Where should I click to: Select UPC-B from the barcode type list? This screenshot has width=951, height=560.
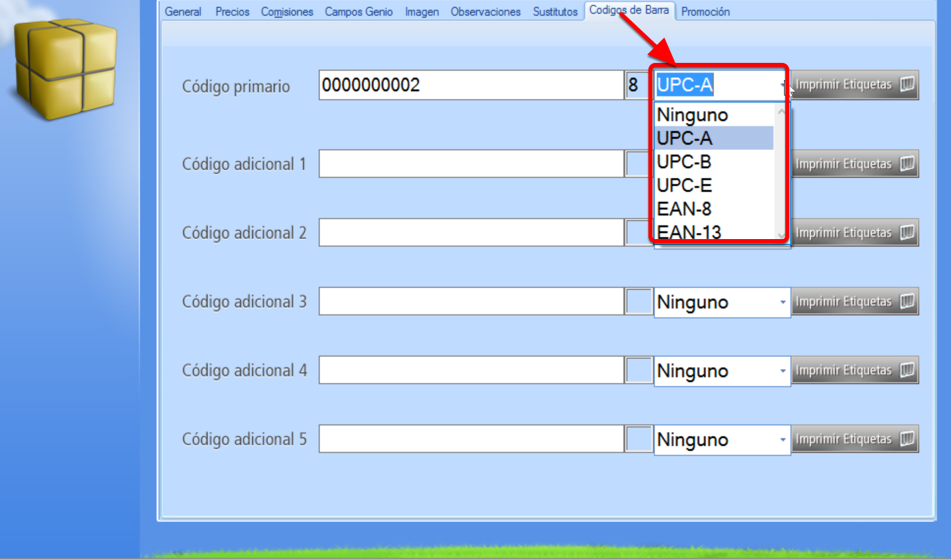(x=715, y=162)
